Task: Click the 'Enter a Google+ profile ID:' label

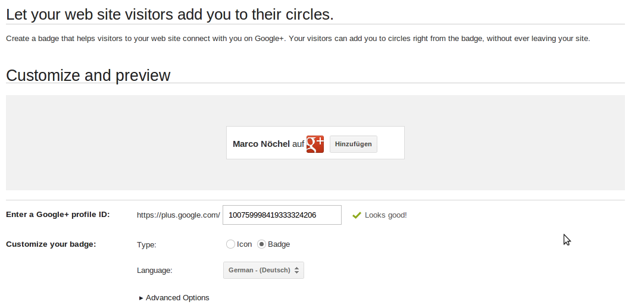Action: pyautogui.click(x=58, y=215)
